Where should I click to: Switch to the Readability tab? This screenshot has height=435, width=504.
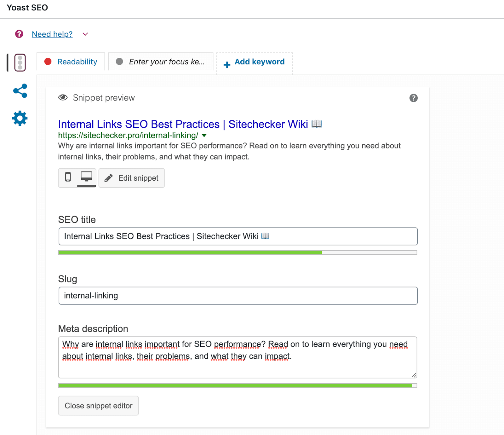(x=71, y=61)
